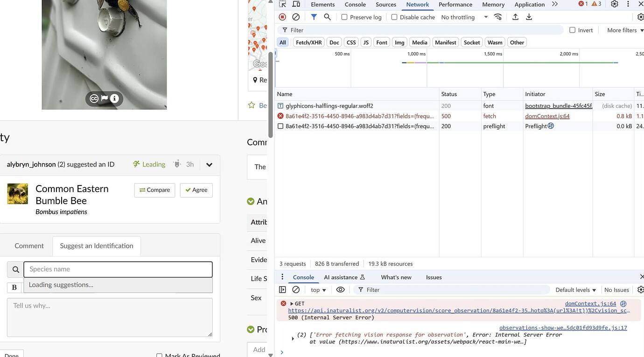This screenshot has width=644, height=357.
Task: Collapse the alybryn_johnson identification card
Action: (x=209, y=165)
